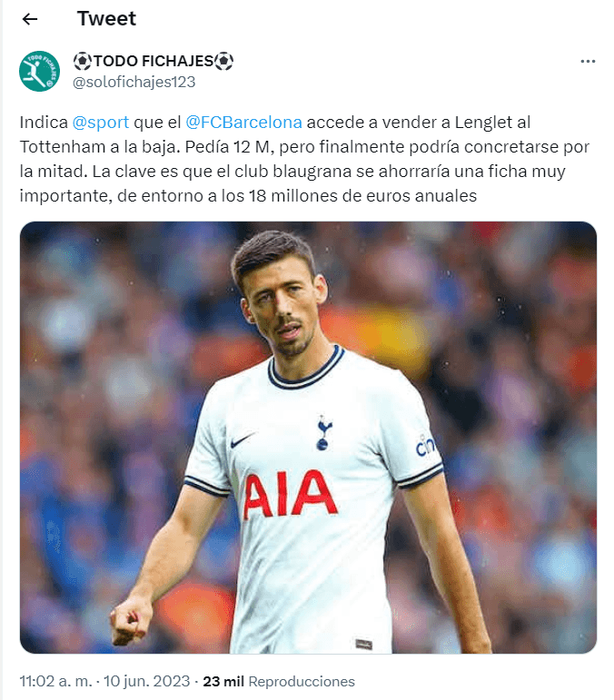
Task: Follow the @sport mention link
Action: coord(101,123)
